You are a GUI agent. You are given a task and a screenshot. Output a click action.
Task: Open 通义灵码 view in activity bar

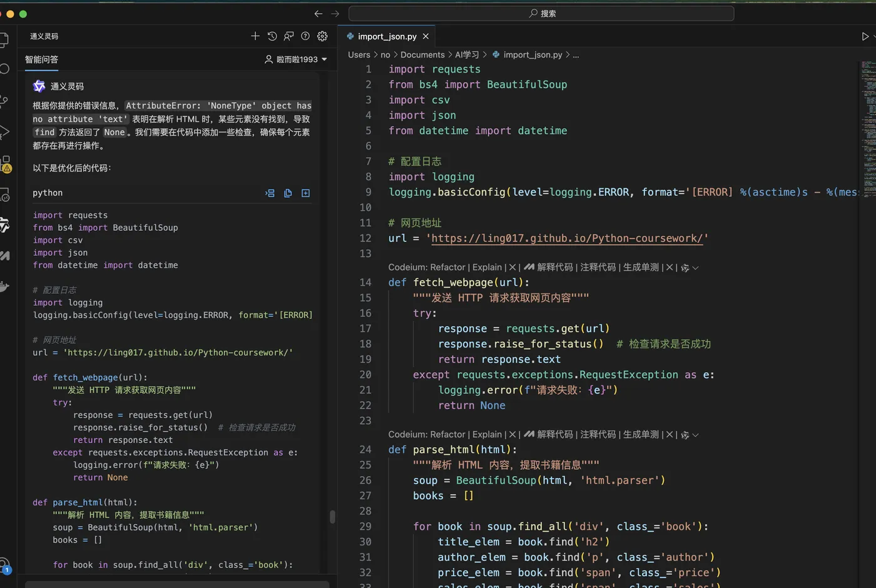4,225
